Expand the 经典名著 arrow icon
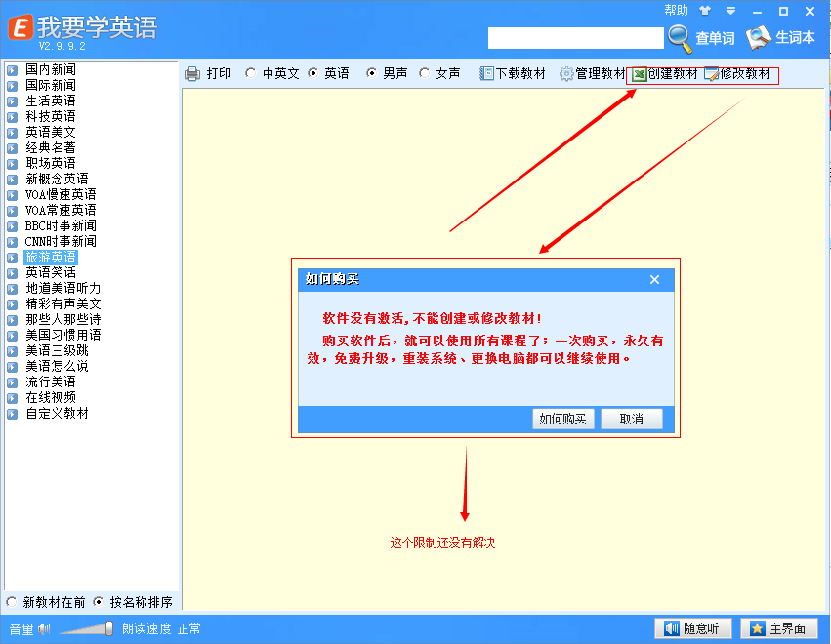The width and height of the screenshot is (831, 644). 12,148
